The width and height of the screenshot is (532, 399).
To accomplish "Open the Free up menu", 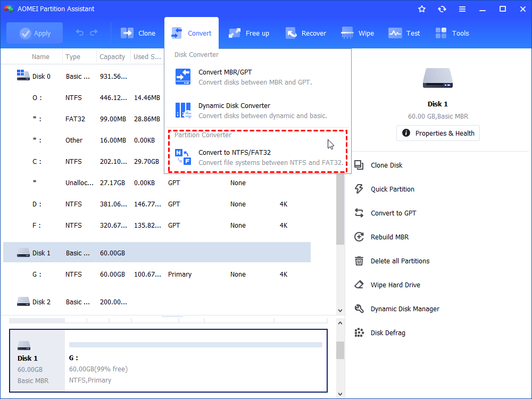I will point(249,33).
